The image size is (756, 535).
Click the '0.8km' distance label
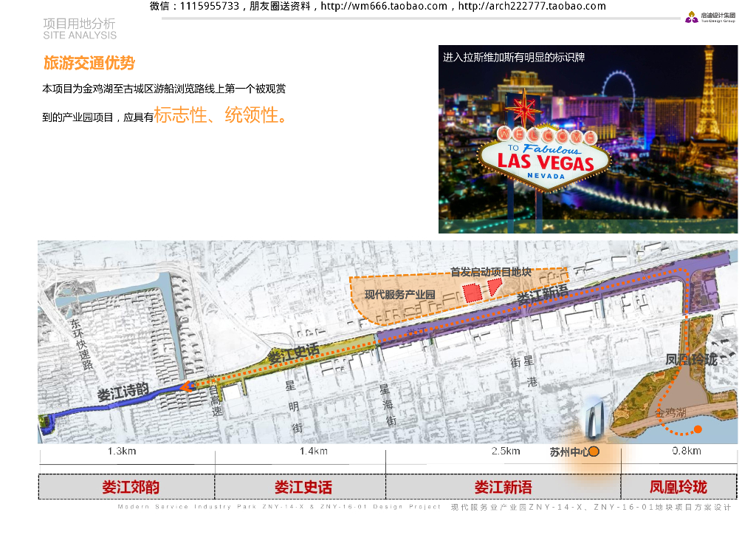coord(687,451)
